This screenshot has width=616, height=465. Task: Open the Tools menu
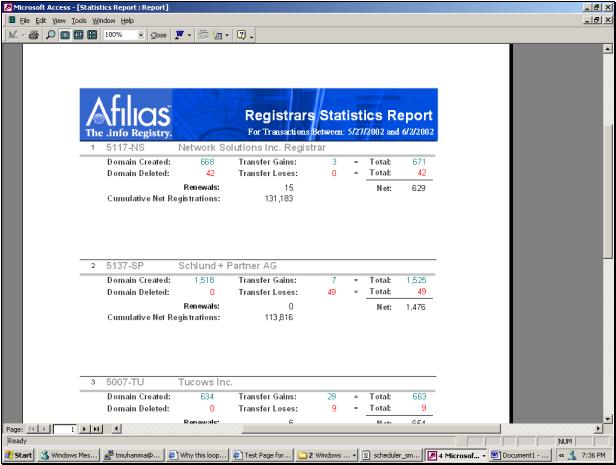[x=79, y=20]
